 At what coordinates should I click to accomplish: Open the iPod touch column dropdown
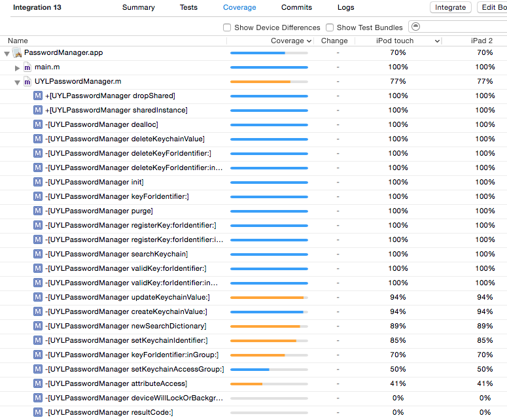[437, 41]
